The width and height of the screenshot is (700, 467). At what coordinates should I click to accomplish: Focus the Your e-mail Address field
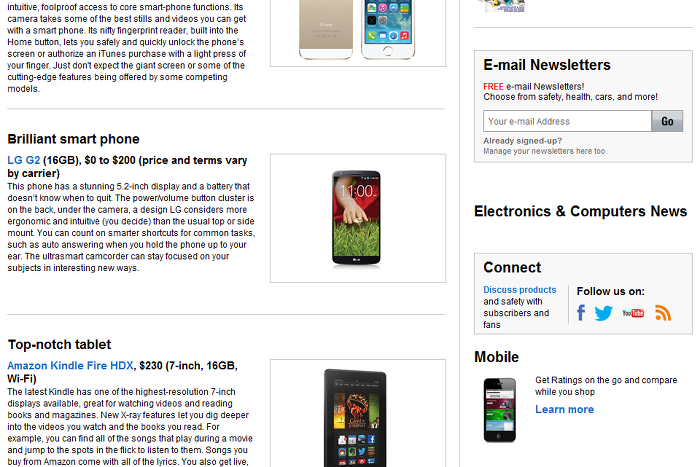pos(567,121)
